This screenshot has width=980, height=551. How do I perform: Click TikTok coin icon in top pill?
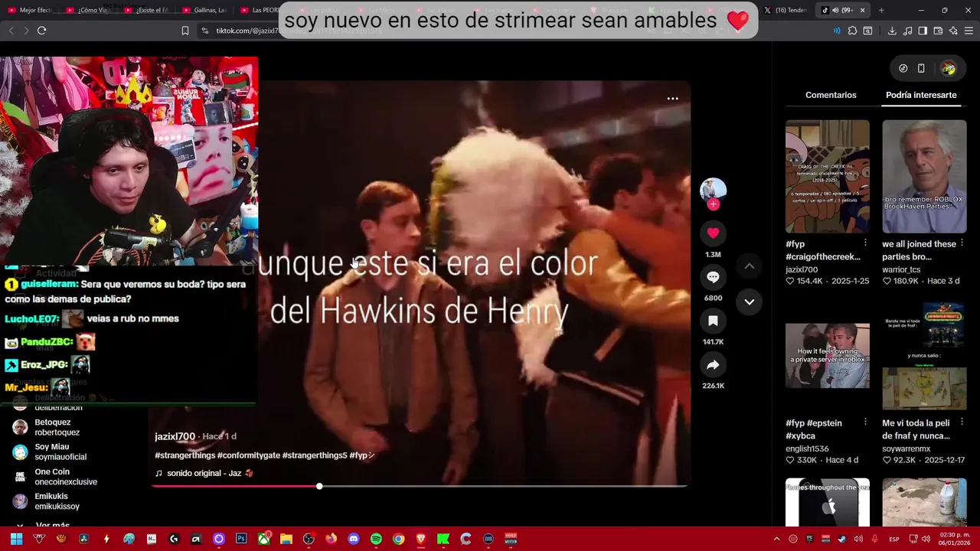point(903,68)
